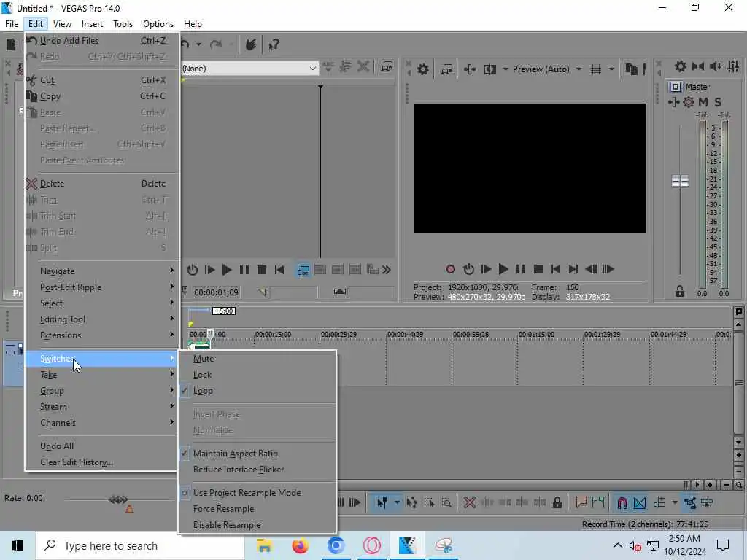
Task: Click the red X delete icon in timeline toolbar
Action: tap(469, 503)
